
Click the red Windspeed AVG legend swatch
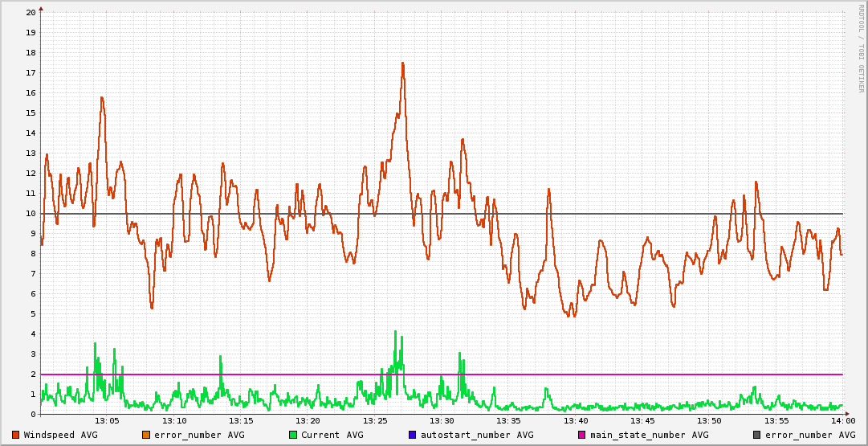16,435
